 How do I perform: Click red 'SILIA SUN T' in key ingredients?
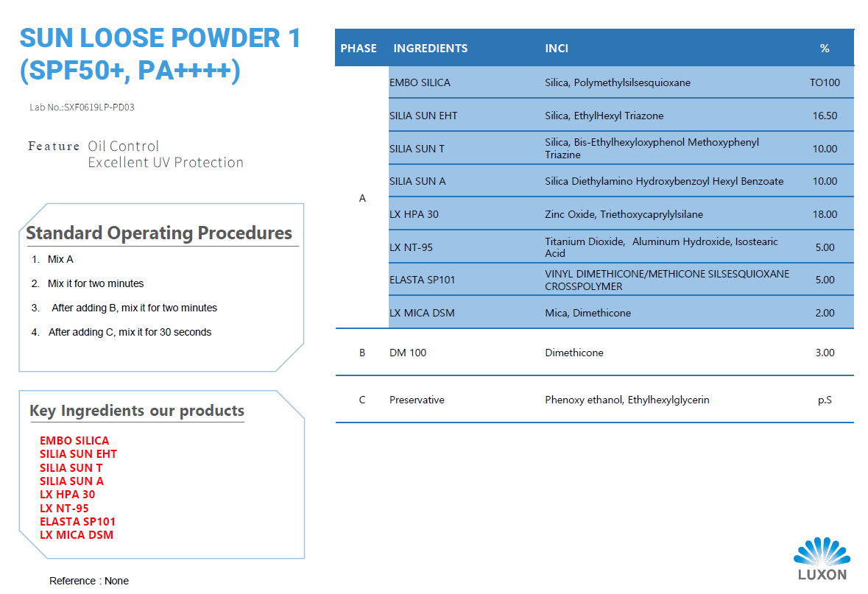(71, 468)
